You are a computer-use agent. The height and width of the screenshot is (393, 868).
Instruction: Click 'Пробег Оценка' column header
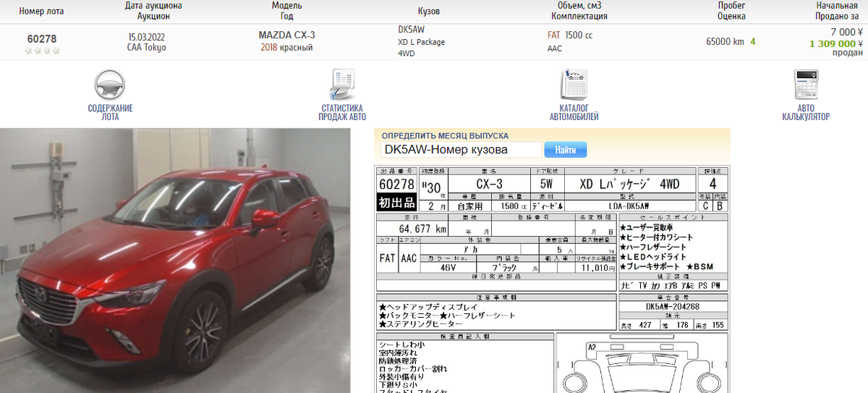click(x=731, y=10)
